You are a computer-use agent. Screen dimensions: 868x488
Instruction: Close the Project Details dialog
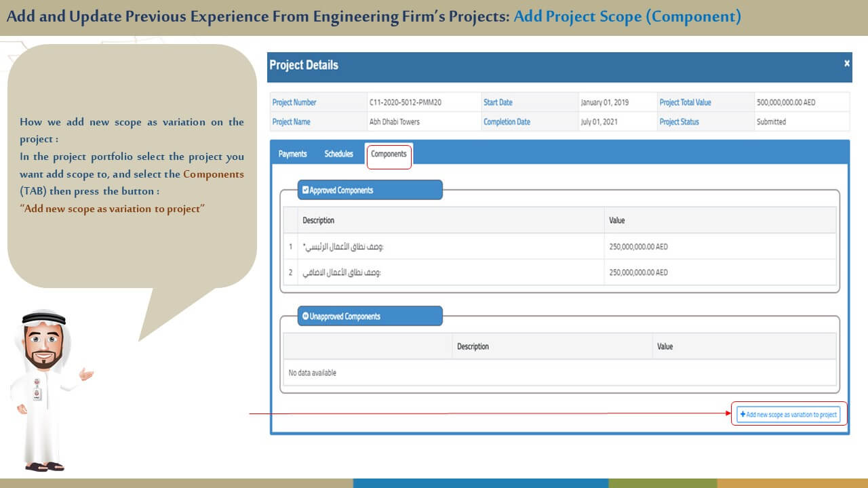click(846, 63)
